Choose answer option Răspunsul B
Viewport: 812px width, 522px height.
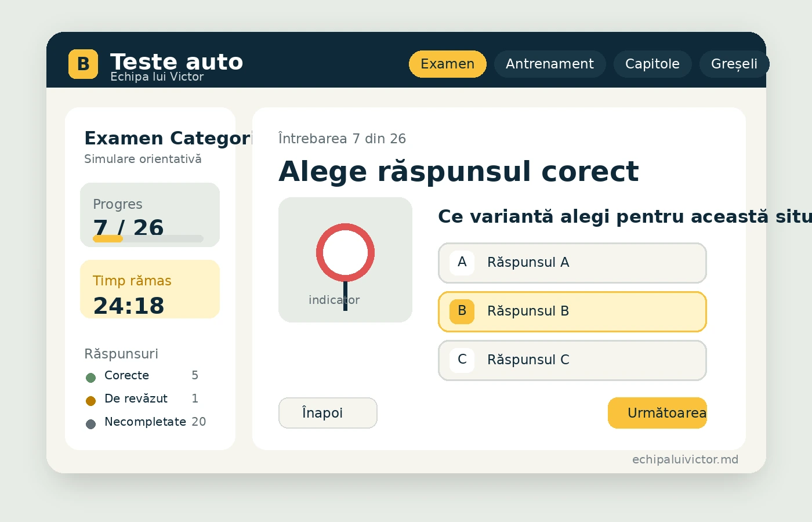pos(572,311)
